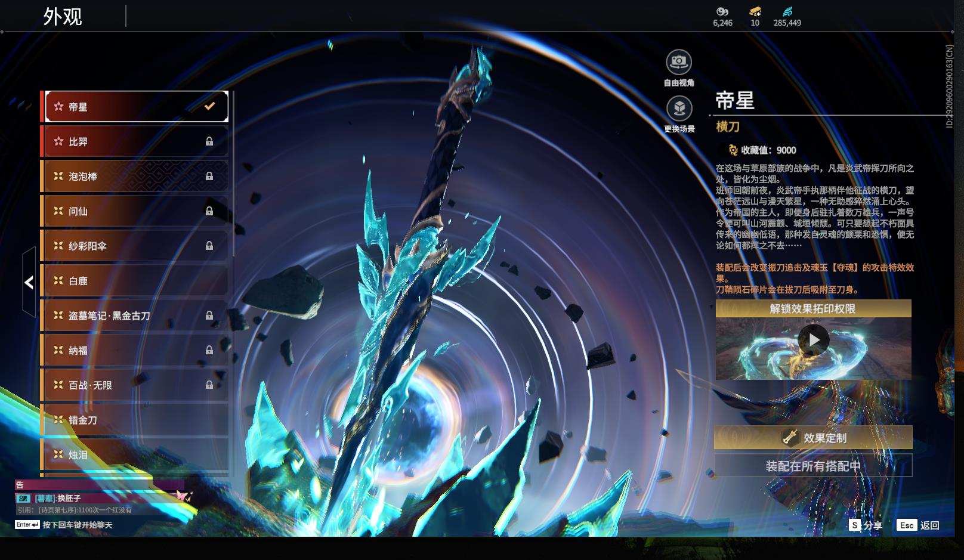Click the lock icon on 百战·无限
The height and width of the screenshot is (560, 964).
(x=209, y=385)
